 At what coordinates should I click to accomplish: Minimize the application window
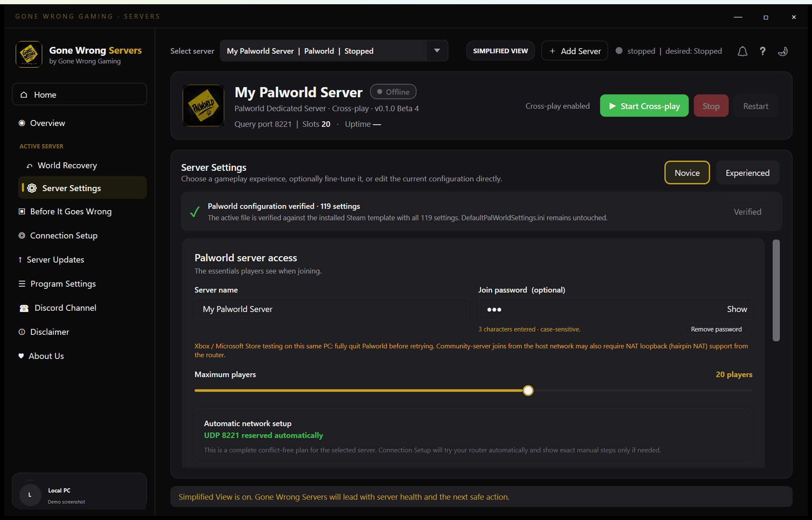click(x=738, y=17)
